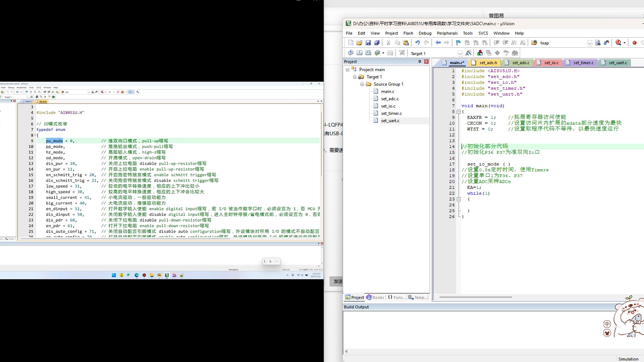Screen dimensions: 644x362
Task: Click the microphone icon on the floating bar
Action: tap(270, 261)
